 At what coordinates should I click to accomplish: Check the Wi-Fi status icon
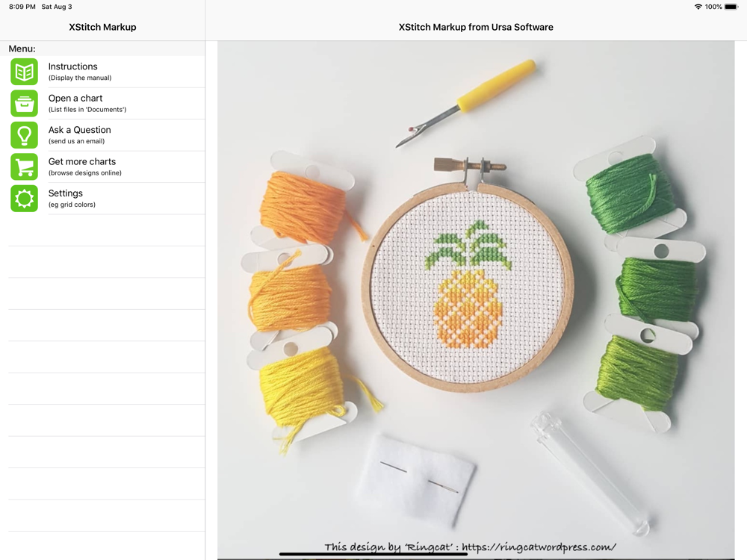(698, 7)
